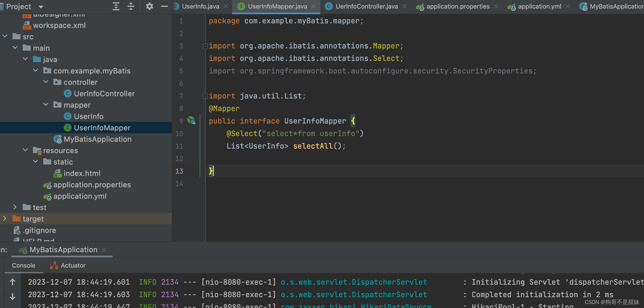Click the target folder icon
Screen dimensions: 644x308
click(16, 219)
